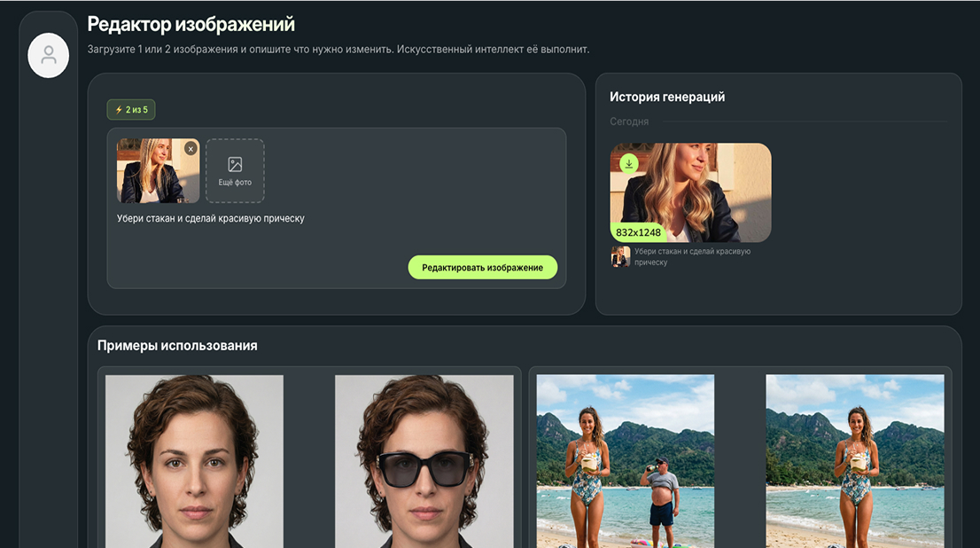980x548 pixels.
Task: Select the history prompt caption text
Action: tap(692, 257)
